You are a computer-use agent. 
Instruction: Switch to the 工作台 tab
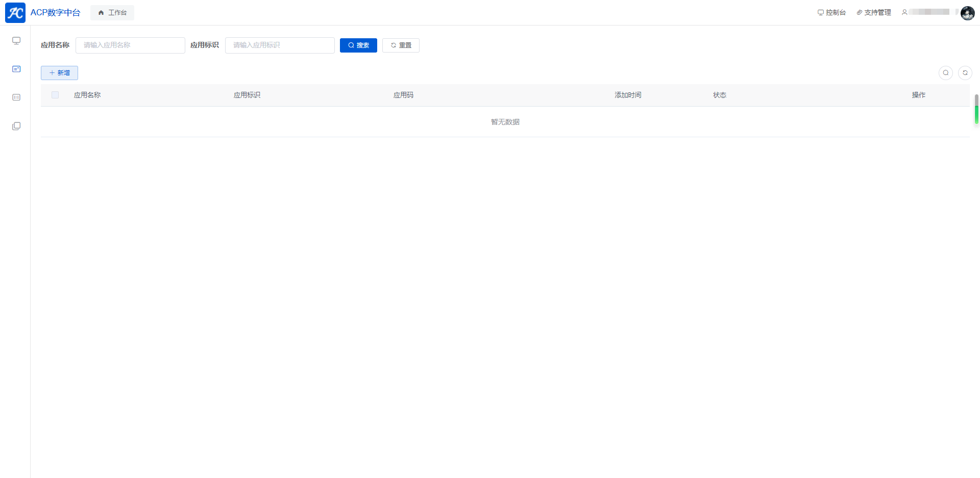(x=112, y=13)
